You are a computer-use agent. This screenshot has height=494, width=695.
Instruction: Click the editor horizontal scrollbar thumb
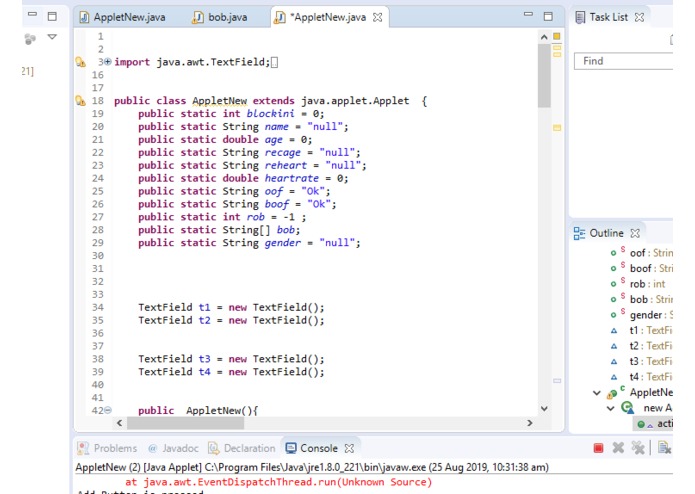[185, 423]
